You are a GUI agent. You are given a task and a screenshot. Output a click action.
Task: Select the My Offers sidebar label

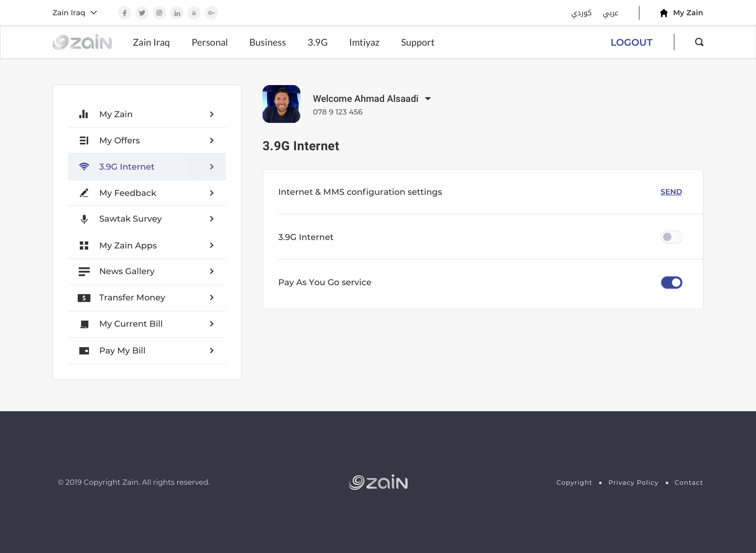click(x=119, y=140)
